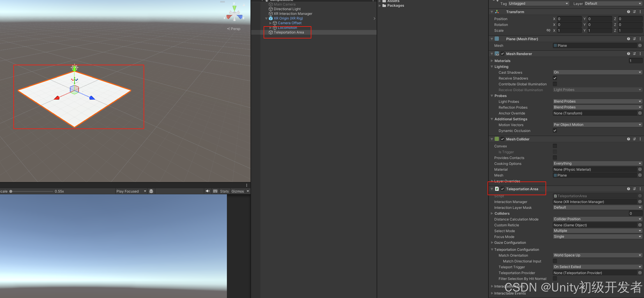The height and width of the screenshot is (298, 644).
Task: Disable the Teleportation Area component checkbox
Action: 502,189
